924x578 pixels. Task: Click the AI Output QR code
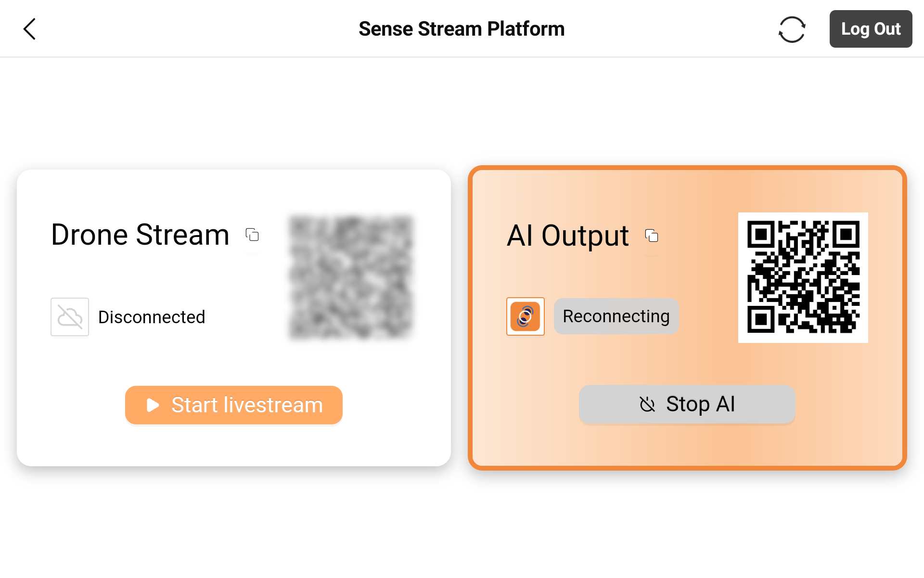(x=803, y=277)
